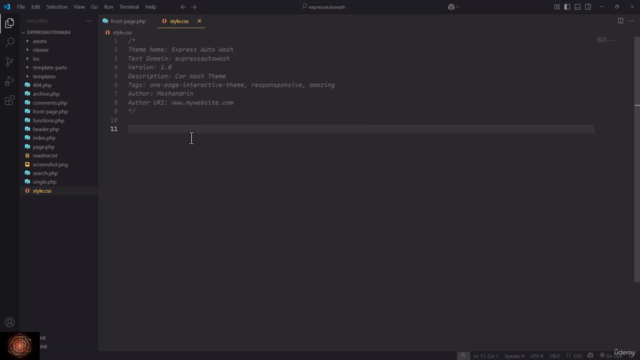Click the editor vertical scrollbar
Viewport: 640px width, 360px height.
point(637,159)
